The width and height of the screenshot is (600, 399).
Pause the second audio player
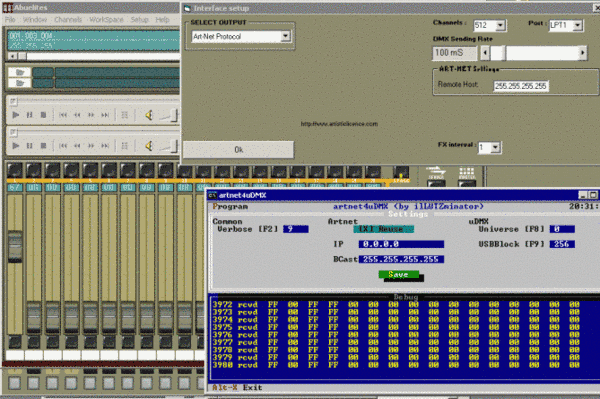(x=29, y=146)
